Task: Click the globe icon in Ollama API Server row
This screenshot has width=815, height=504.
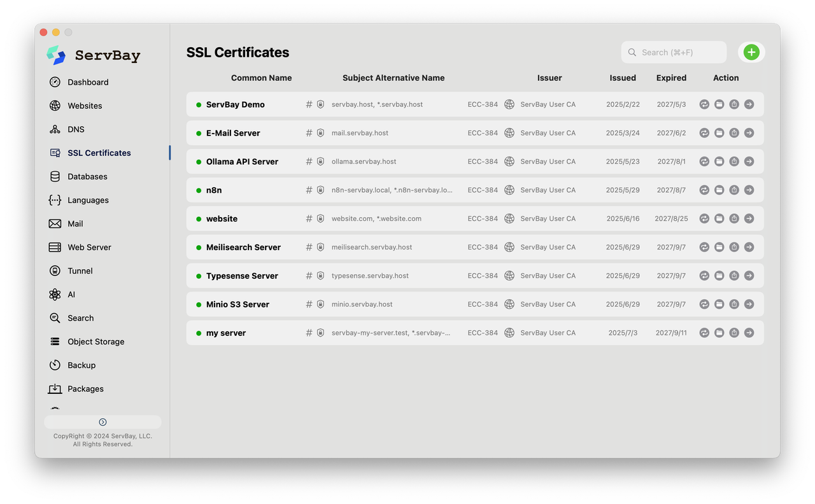Action: [x=509, y=162]
